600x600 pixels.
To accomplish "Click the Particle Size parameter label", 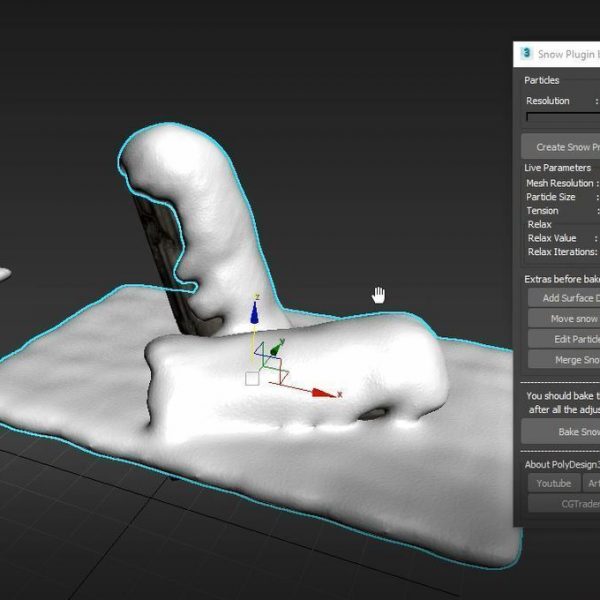I will pyautogui.click(x=551, y=197).
